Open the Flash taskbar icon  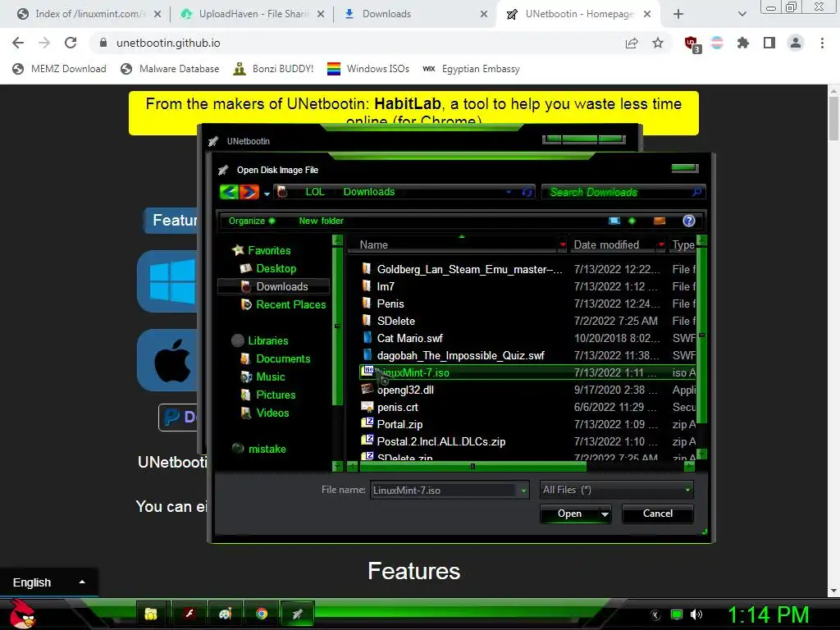pyautogui.click(x=189, y=614)
